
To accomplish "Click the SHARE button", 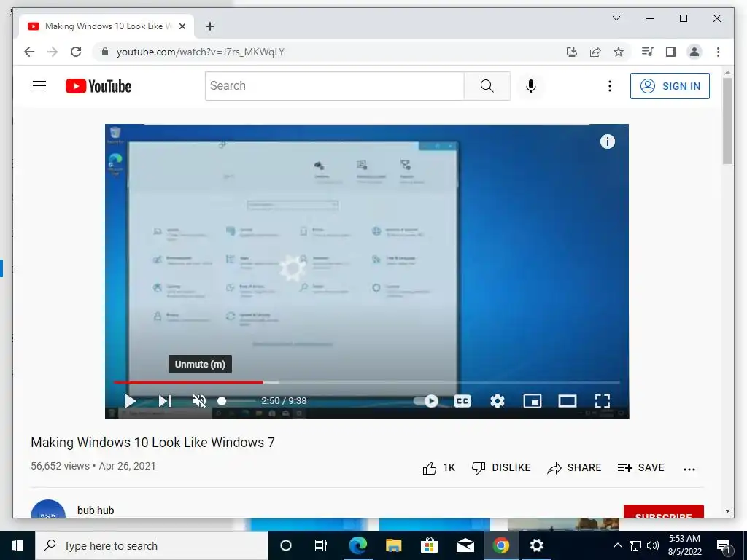I will (574, 468).
